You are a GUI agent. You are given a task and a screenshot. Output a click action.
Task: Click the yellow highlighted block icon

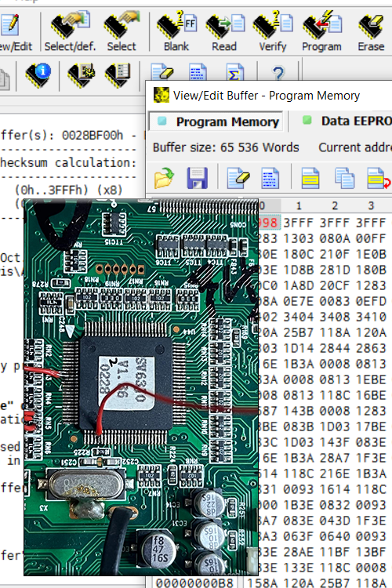coord(310,178)
